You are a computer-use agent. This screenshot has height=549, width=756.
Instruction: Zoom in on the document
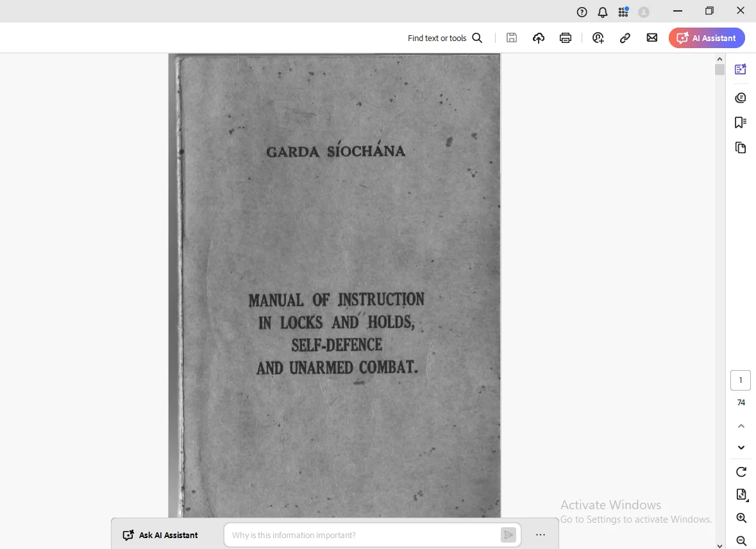click(x=741, y=518)
